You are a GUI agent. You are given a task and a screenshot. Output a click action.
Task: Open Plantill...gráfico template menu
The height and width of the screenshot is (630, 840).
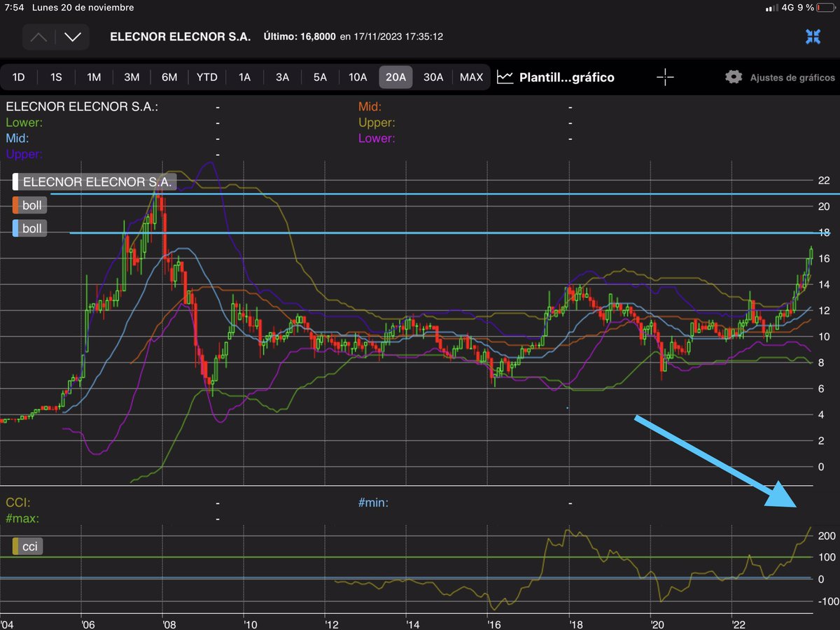point(567,78)
